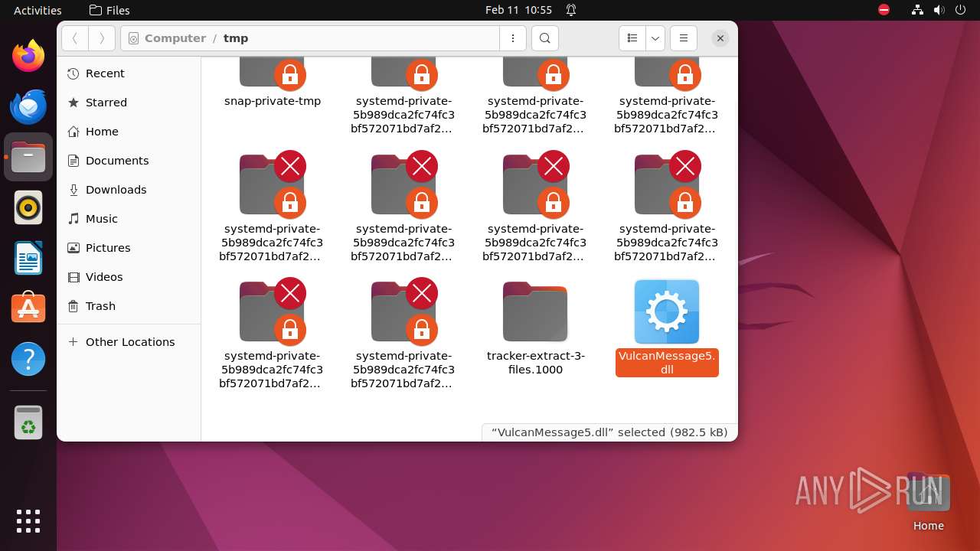
Task: Select the tmp path segment
Action: click(236, 38)
